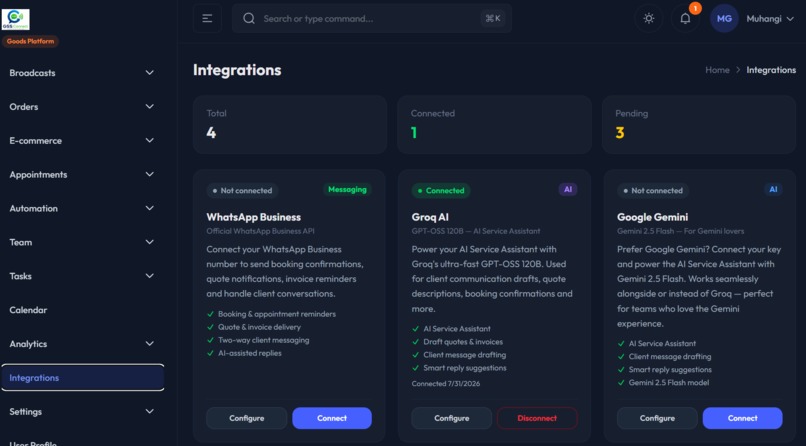806x446 pixels.
Task: Connect the WhatsApp Business integration
Action: (332, 418)
